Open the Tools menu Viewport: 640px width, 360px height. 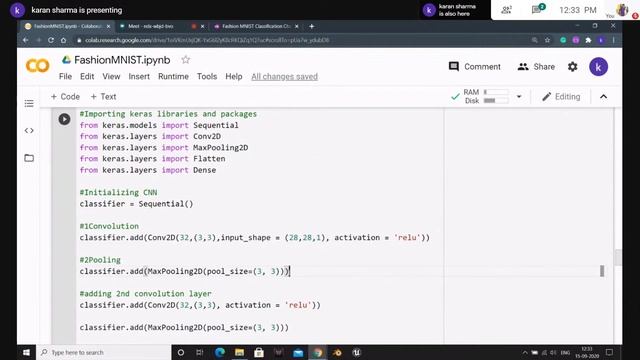[x=207, y=76]
